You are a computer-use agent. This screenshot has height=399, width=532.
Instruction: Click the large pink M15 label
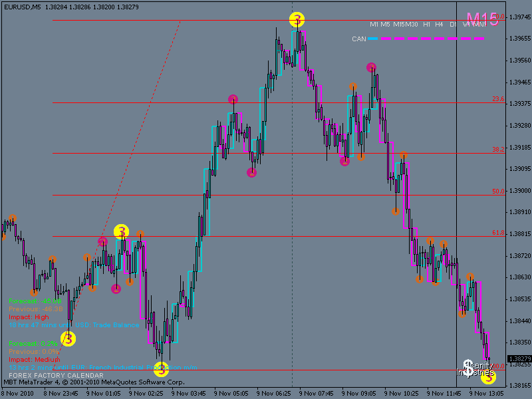point(483,19)
